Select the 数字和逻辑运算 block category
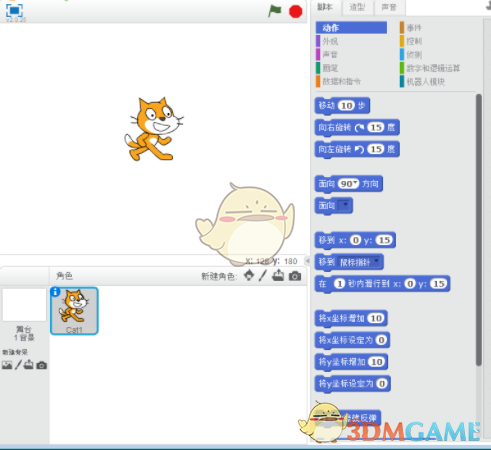The width and height of the screenshot is (491, 450). 430,68
